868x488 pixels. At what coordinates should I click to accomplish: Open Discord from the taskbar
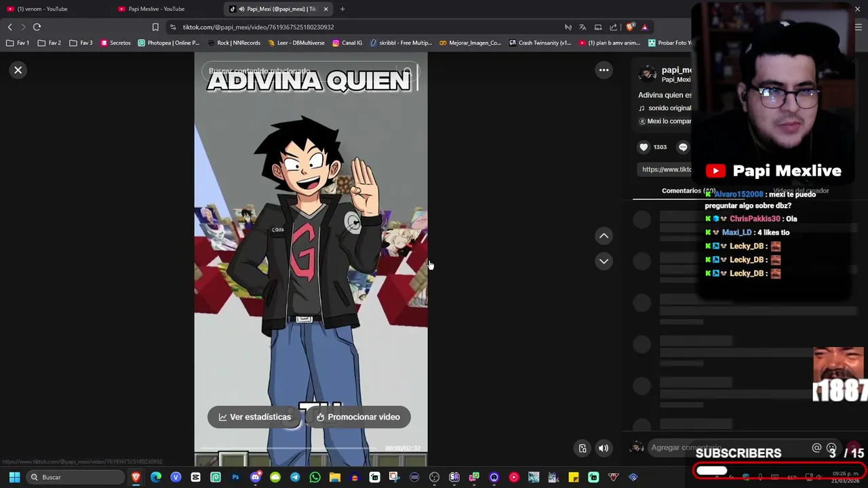click(255, 477)
